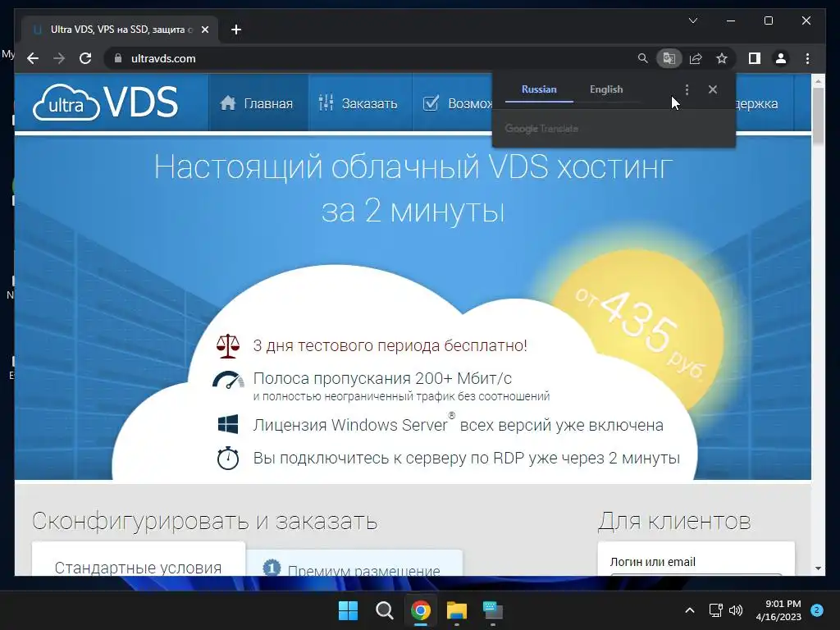840x630 pixels.
Task: Click the forward navigation arrow
Action: click(x=59, y=58)
